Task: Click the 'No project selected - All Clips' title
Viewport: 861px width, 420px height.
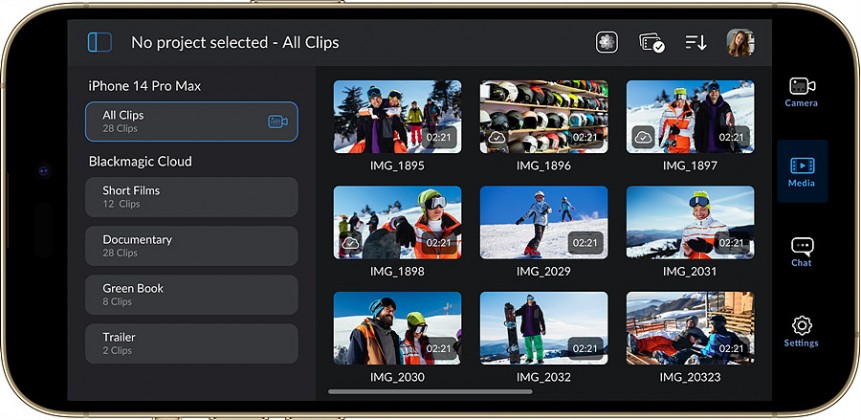Action: (235, 43)
